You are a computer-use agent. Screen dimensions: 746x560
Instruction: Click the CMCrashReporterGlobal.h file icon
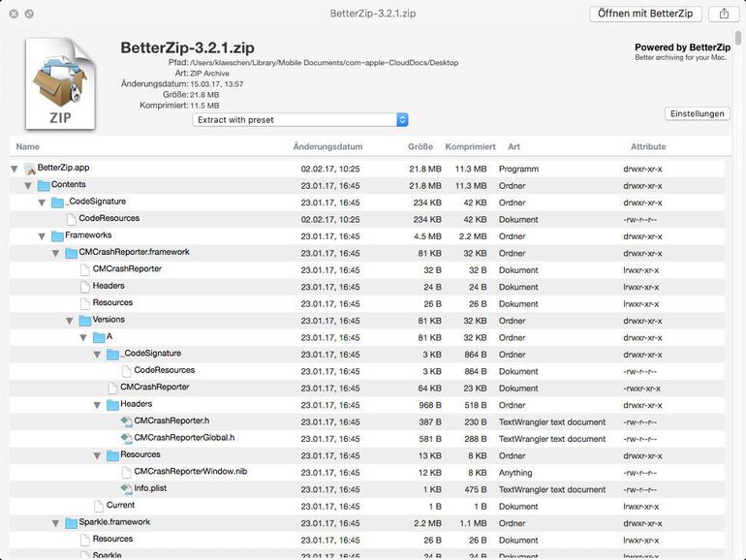[x=126, y=438]
